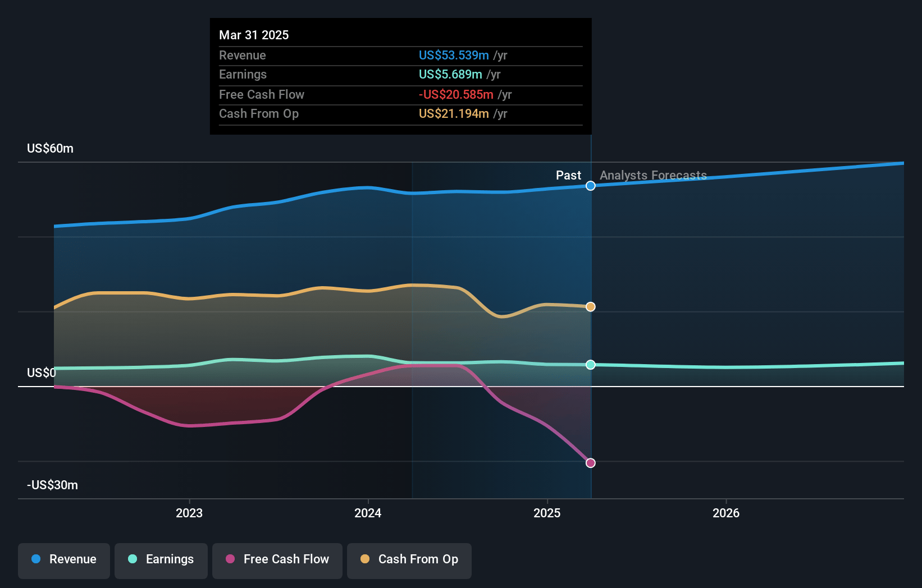This screenshot has height=588, width=922.
Task: Toggle the Revenue legend button
Action: pos(64,561)
